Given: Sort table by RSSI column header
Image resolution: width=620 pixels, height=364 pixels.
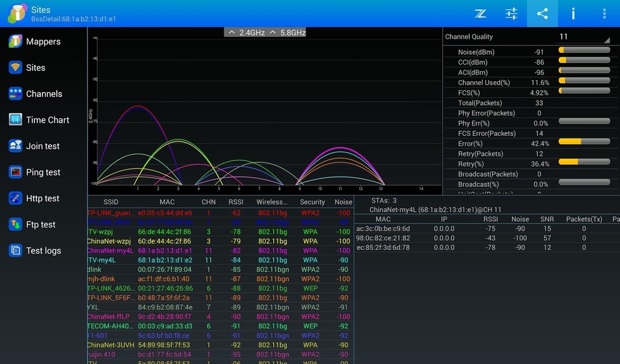Looking at the screenshot, I should (x=236, y=202).
